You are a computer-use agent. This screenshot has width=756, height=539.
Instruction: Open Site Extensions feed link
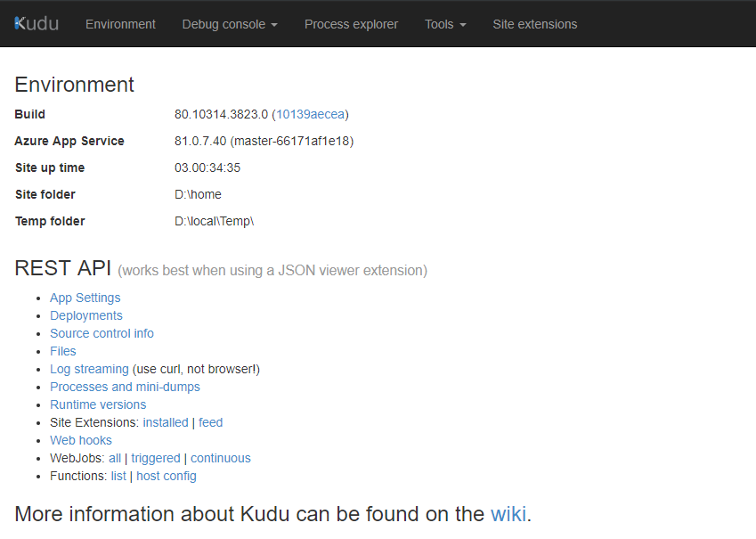(x=211, y=422)
